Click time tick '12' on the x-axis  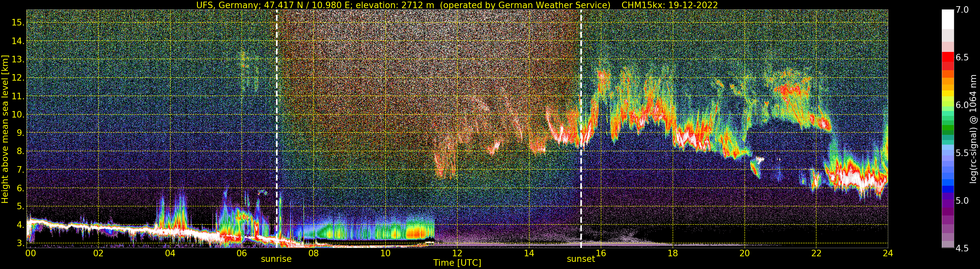click(x=457, y=253)
